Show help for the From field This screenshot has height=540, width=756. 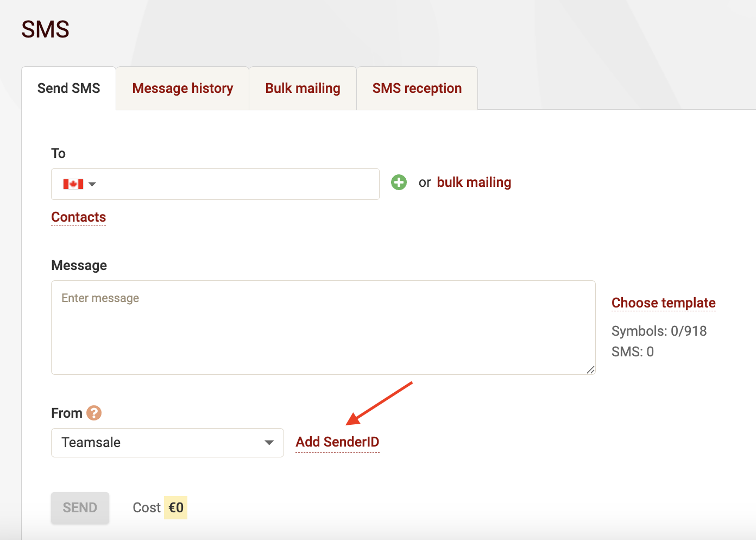coord(94,413)
